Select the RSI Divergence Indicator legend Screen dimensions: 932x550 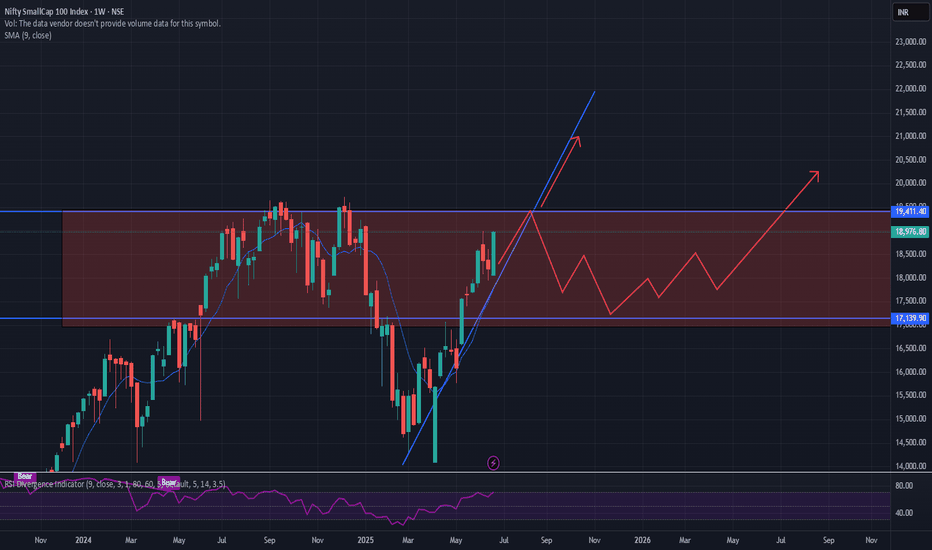pyautogui.click(x=115, y=485)
